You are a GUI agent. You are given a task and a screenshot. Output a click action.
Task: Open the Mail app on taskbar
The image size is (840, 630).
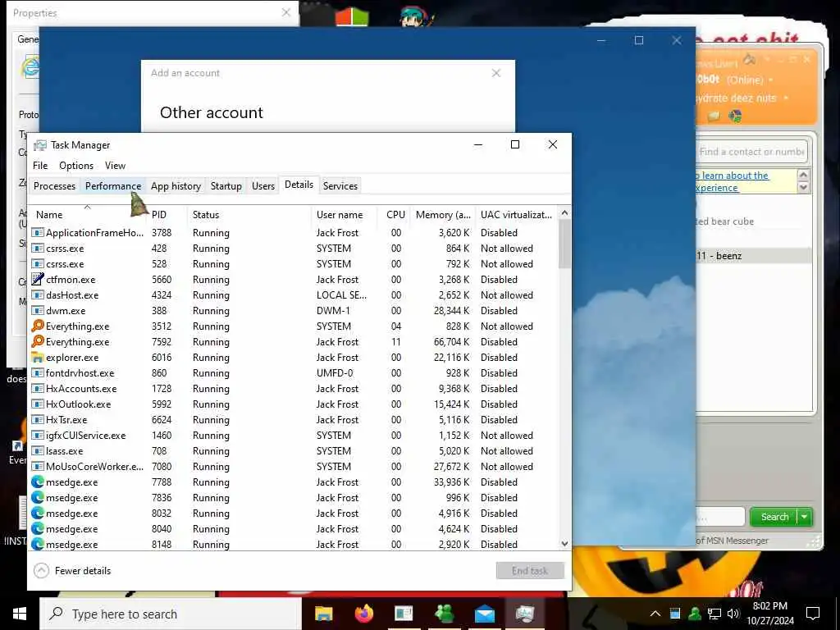click(x=484, y=614)
